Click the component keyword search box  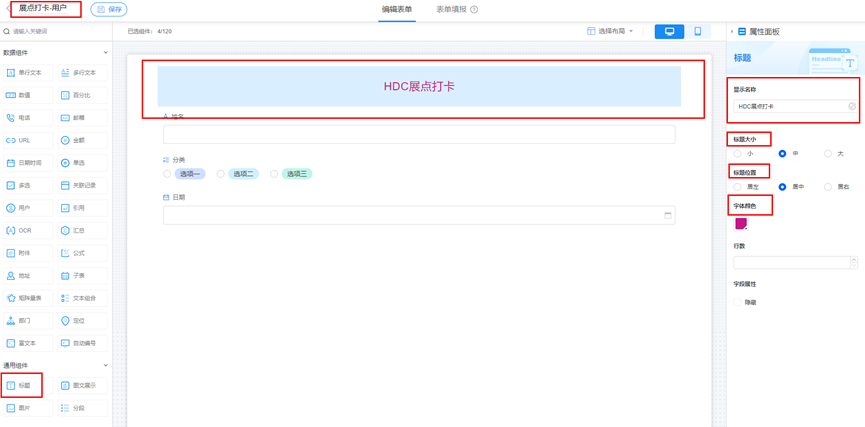pyautogui.click(x=56, y=31)
